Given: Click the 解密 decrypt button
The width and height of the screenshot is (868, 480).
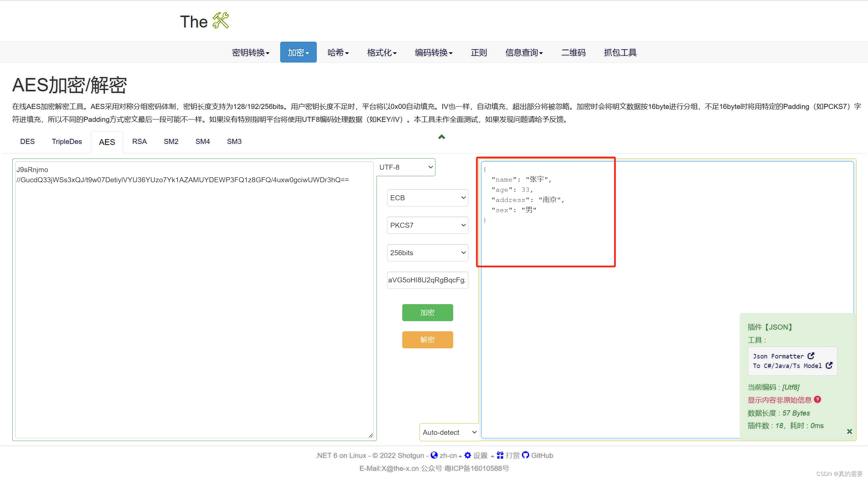Looking at the screenshot, I should [x=427, y=339].
